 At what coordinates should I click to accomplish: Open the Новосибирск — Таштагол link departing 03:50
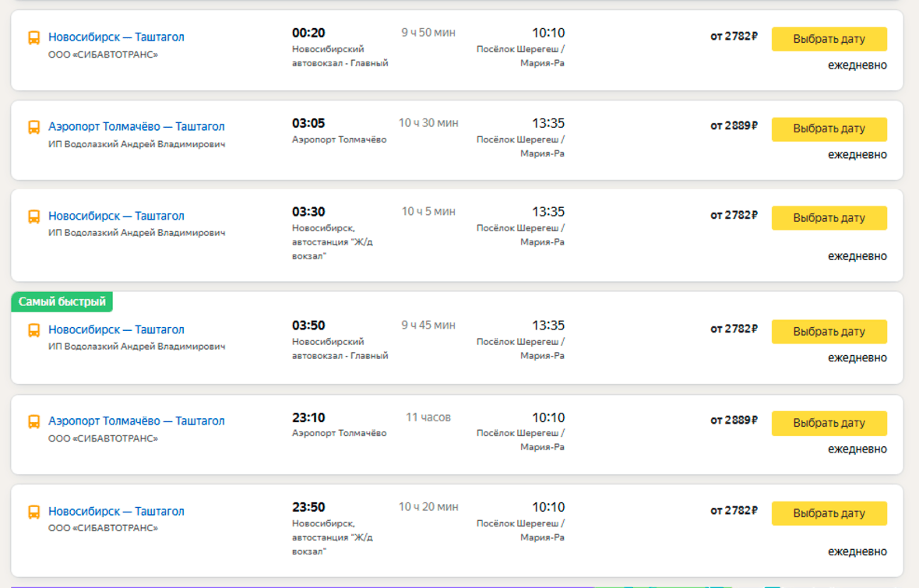click(x=116, y=329)
